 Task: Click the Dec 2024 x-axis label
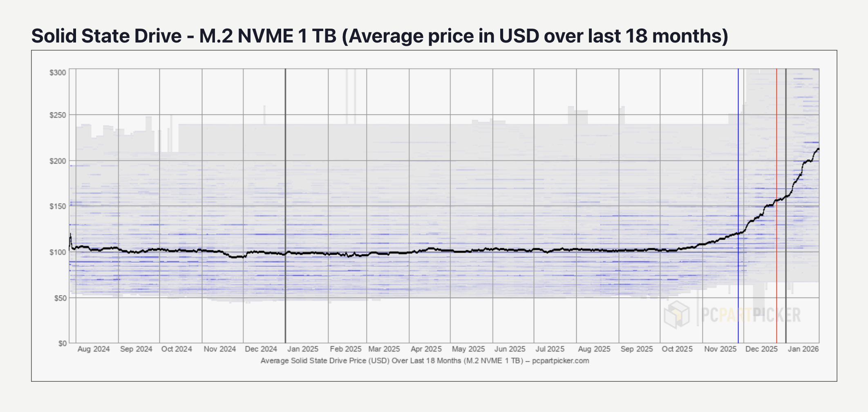(x=261, y=349)
